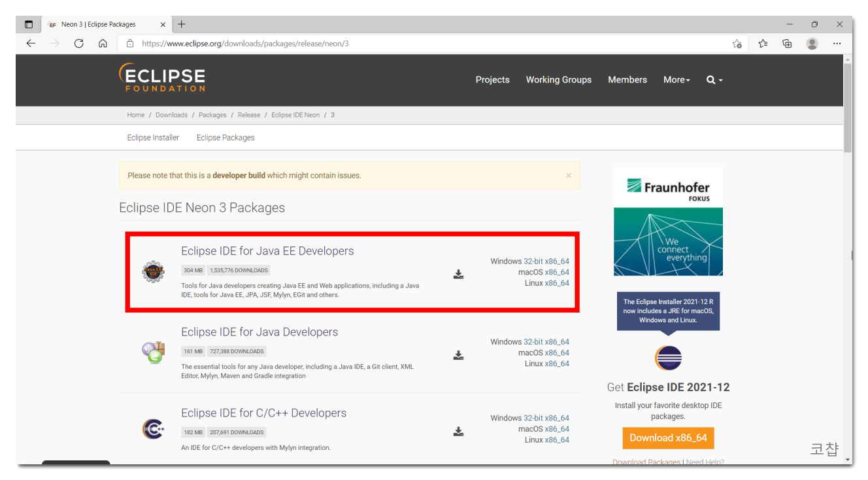Viewport: 868px width, 480px height.
Task: Open the tab actions menu icon
Action: pyautogui.click(x=28, y=24)
